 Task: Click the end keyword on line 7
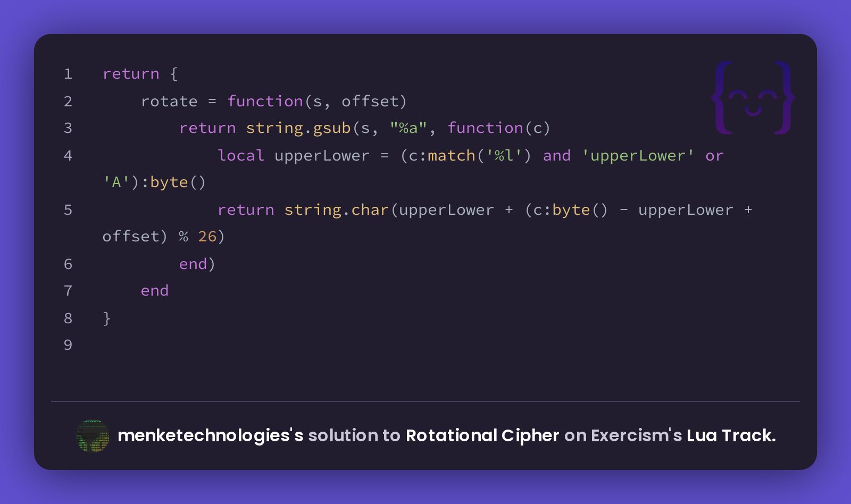pyautogui.click(x=155, y=291)
